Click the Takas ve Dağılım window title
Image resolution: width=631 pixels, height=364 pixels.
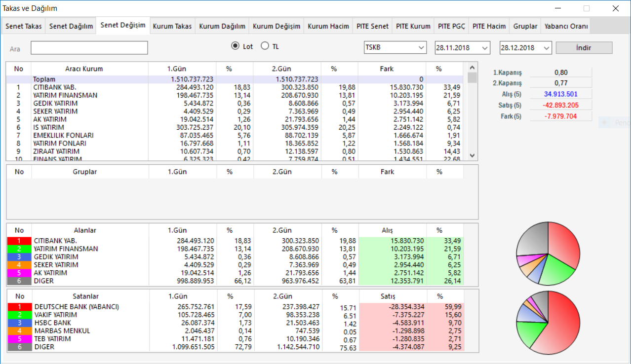[30, 8]
